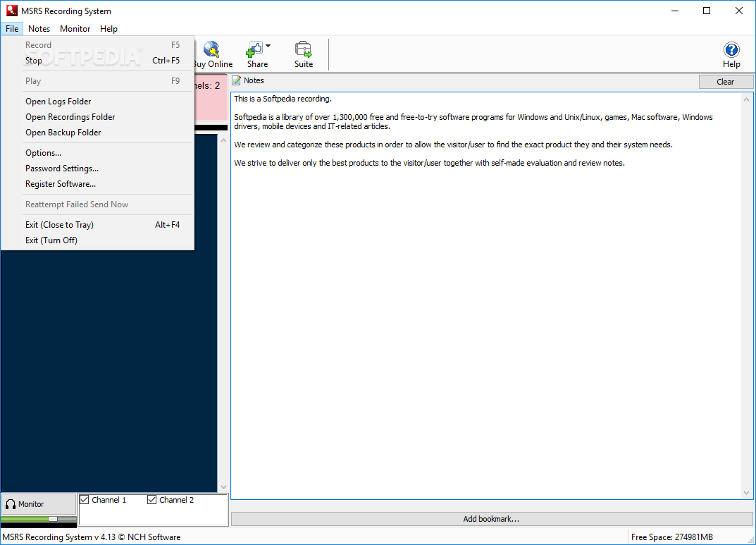Click the notes scrollbar up arrow
The height and width of the screenshot is (545, 756).
click(x=746, y=99)
